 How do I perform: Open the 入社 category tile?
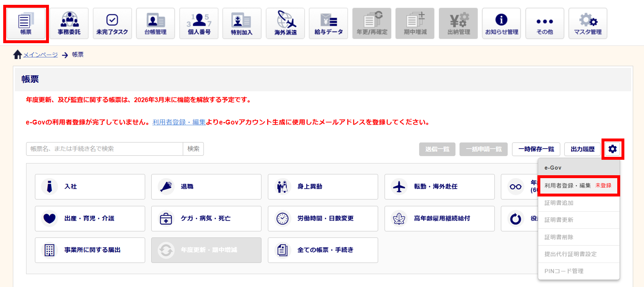(x=90, y=187)
